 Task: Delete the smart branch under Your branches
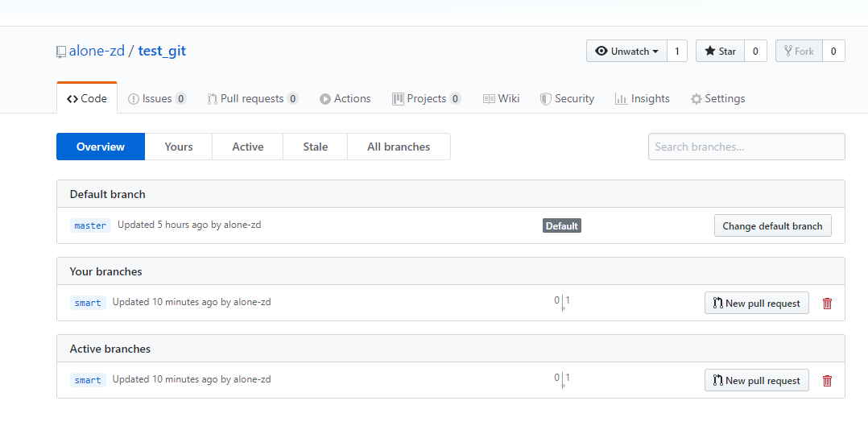827,304
